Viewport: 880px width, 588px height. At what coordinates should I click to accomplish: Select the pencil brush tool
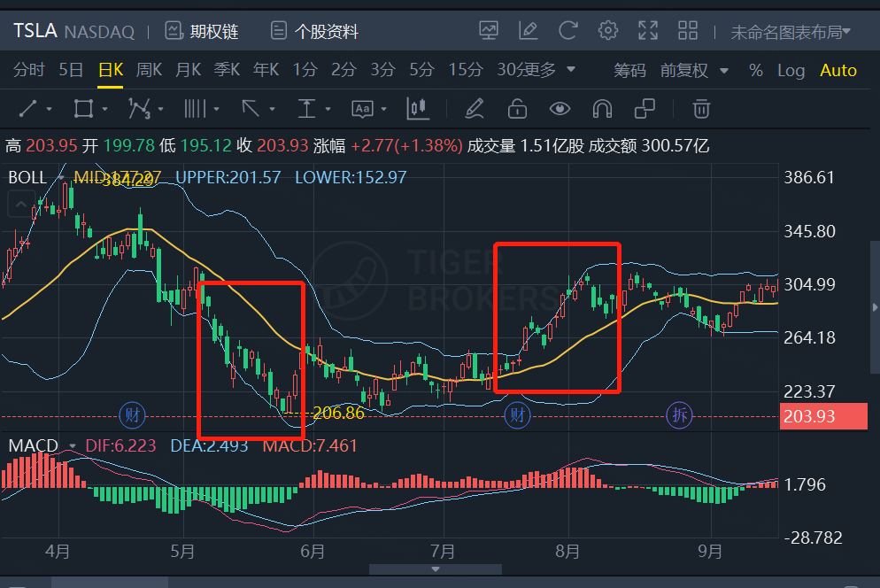click(475, 108)
